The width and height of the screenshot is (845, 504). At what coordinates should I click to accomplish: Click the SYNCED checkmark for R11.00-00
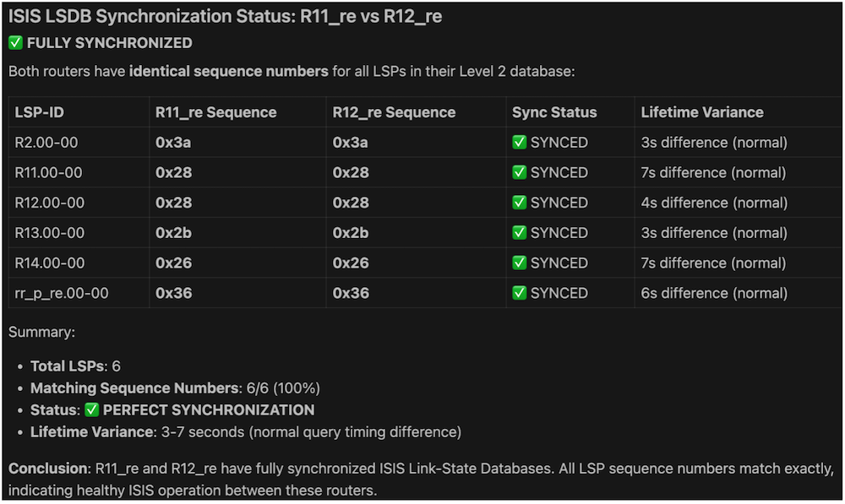click(x=520, y=173)
